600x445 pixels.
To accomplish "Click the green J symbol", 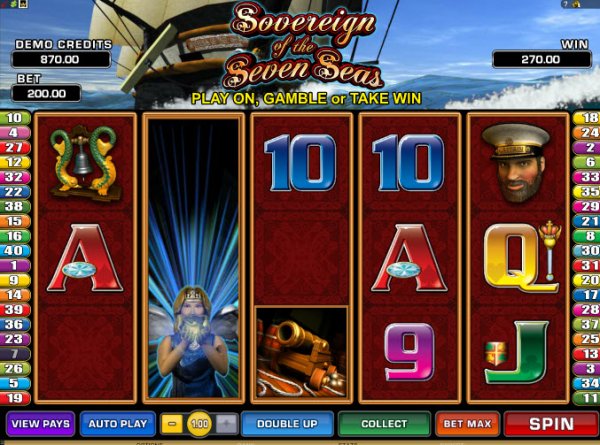I will (x=517, y=353).
